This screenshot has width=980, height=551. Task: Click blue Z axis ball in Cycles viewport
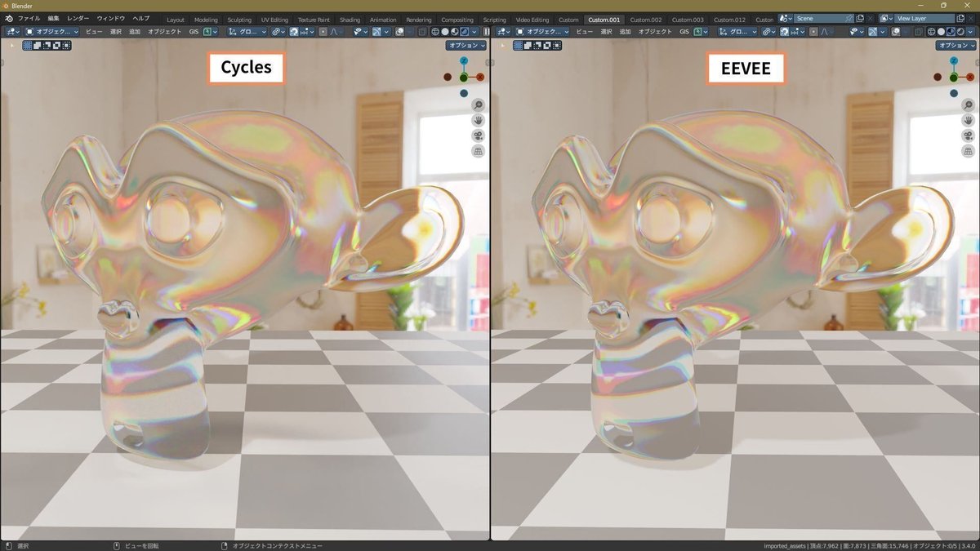pyautogui.click(x=464, y=61)
